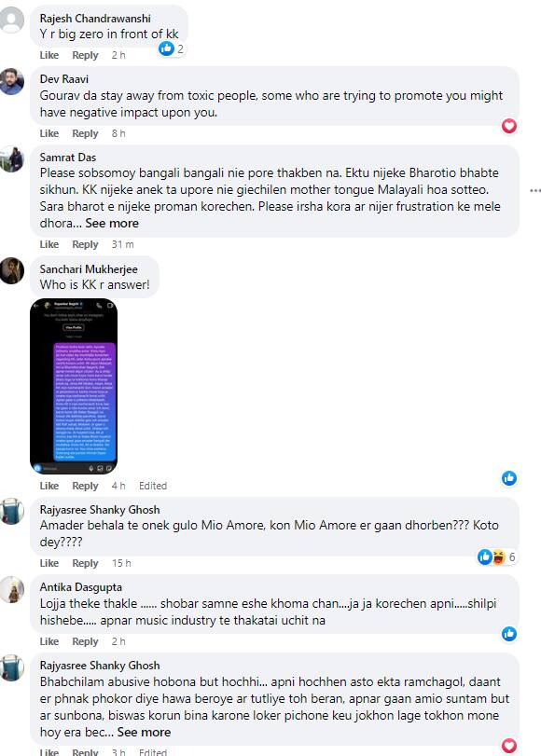Click heart reaction on the last Rajyasree comment

click(509, 746)
